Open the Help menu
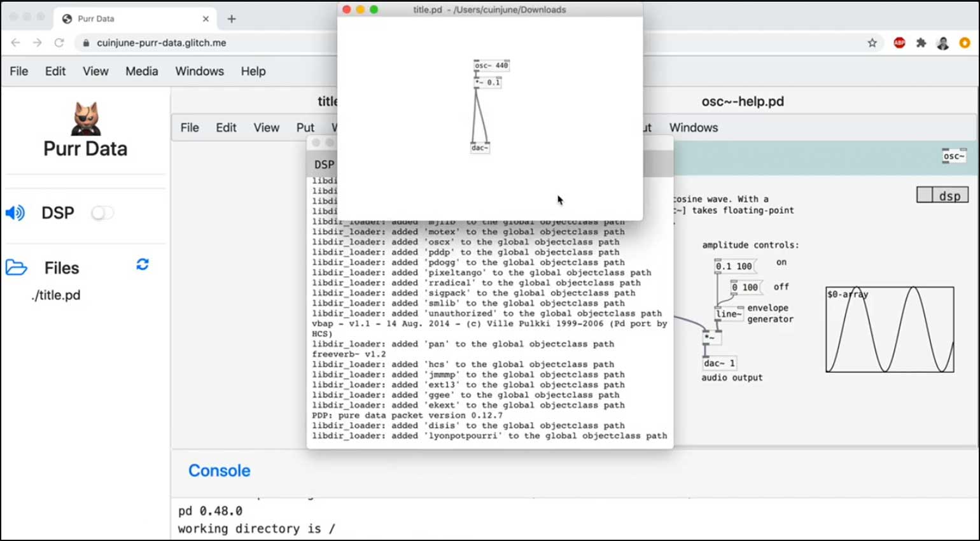Viewport: 980px width, 541px height. click(x=253, y=71)
